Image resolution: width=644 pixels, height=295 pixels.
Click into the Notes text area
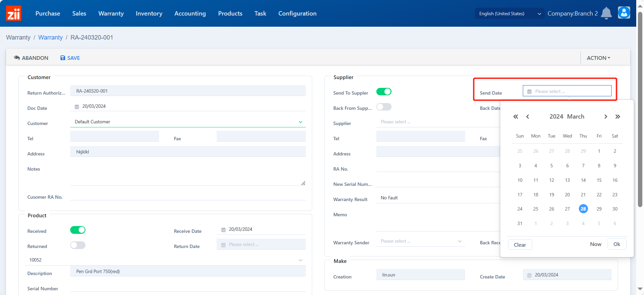tap(188, 174)
